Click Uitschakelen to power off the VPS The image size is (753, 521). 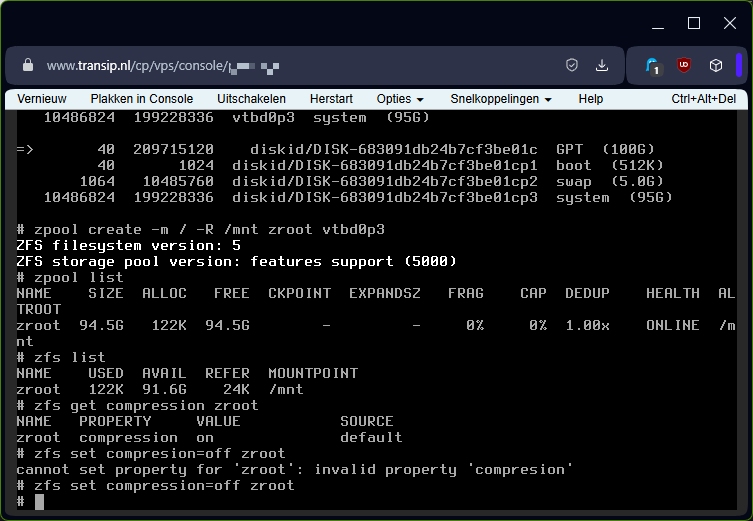251,99
